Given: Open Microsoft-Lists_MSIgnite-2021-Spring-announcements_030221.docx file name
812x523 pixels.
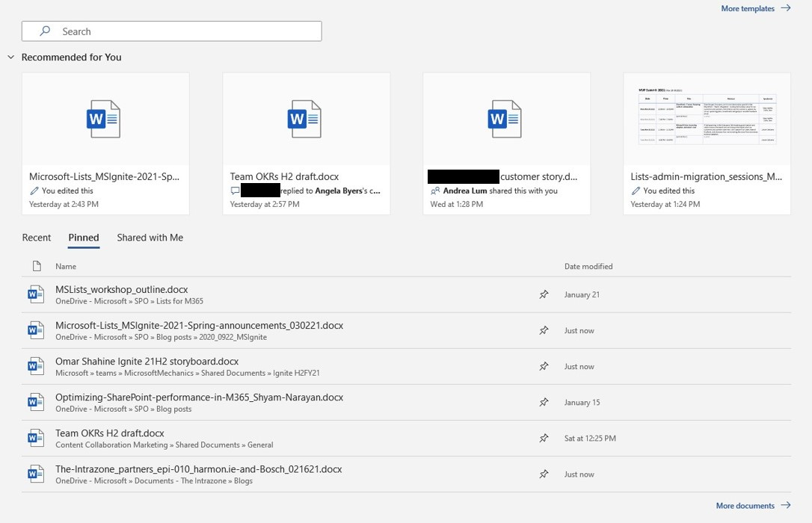Looking at the screenshot, I should (200, 326).
